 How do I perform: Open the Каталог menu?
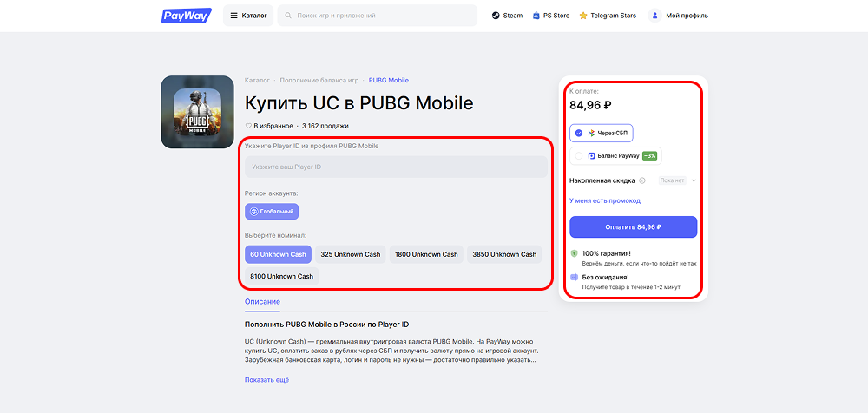click(x=248, y=16)
